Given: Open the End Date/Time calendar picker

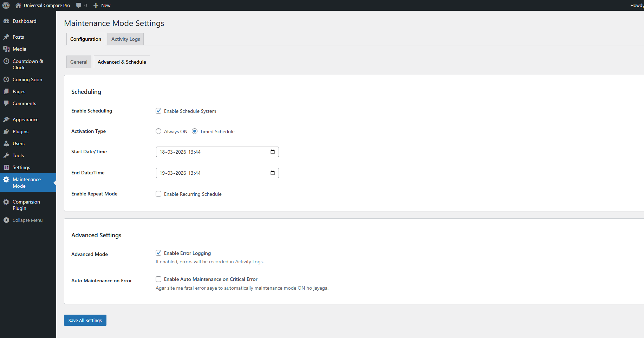Looking at the screenshot, I should [273, 173].
